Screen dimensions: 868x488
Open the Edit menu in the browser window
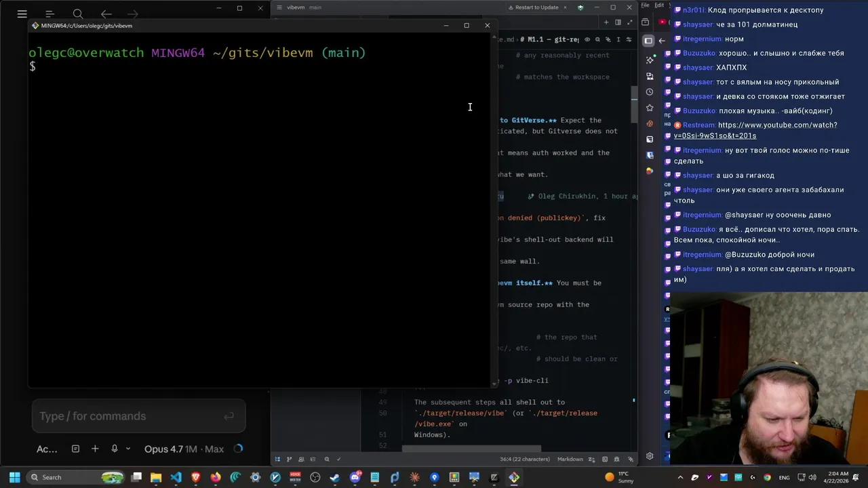coord(658,5)
